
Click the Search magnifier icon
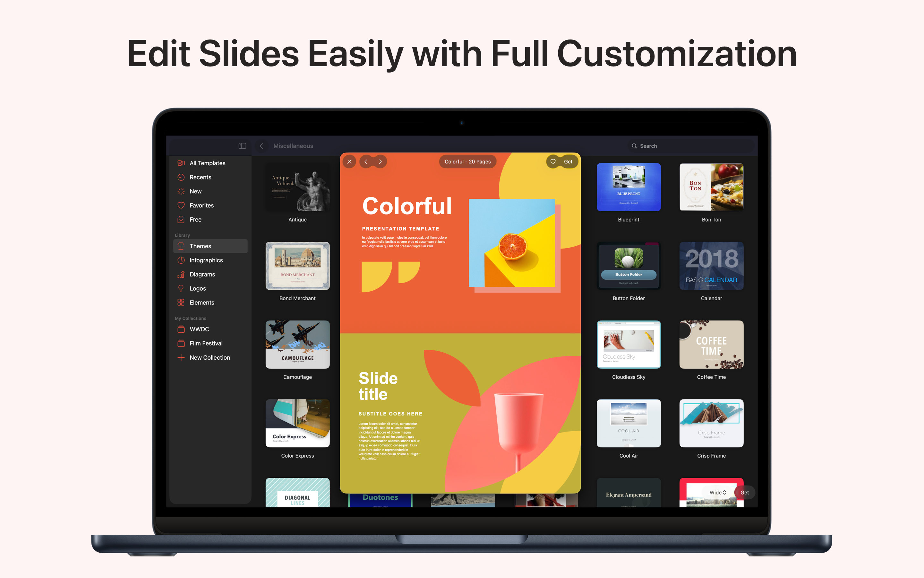634,146
